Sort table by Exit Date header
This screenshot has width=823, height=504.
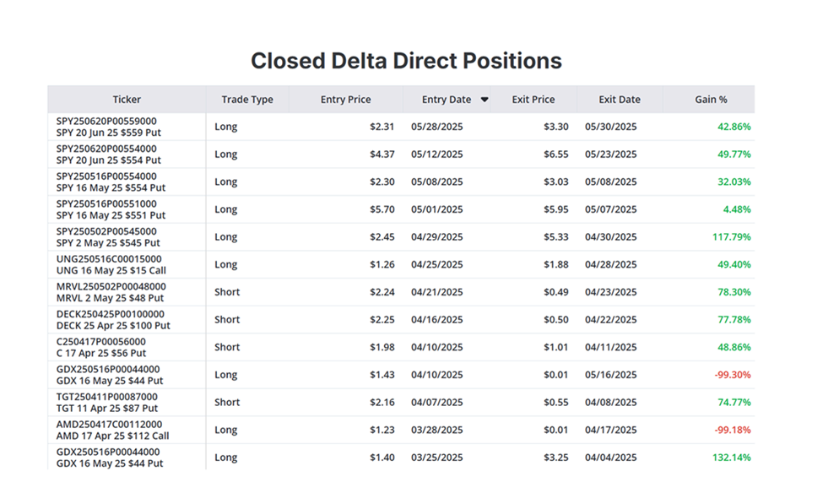click(x=620, y=100)
